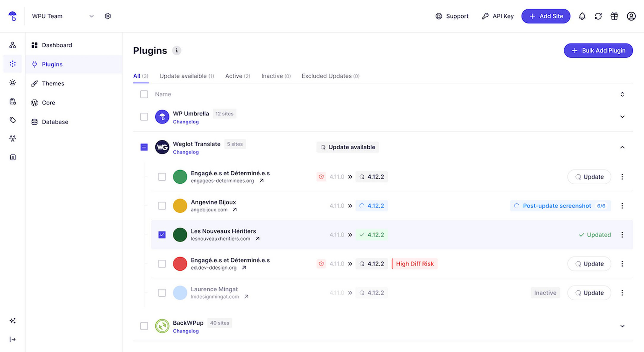Click the refresh sync icon

[x=598, y=16]
